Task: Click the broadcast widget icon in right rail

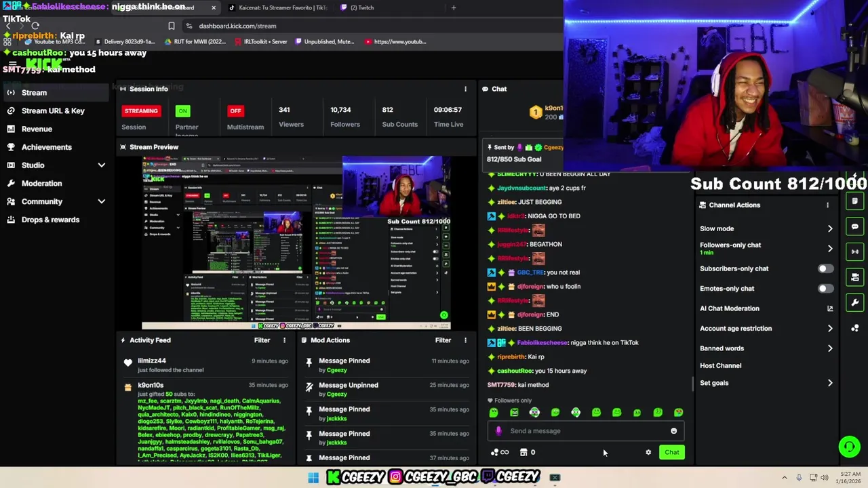Action: (x=855, y=251)
